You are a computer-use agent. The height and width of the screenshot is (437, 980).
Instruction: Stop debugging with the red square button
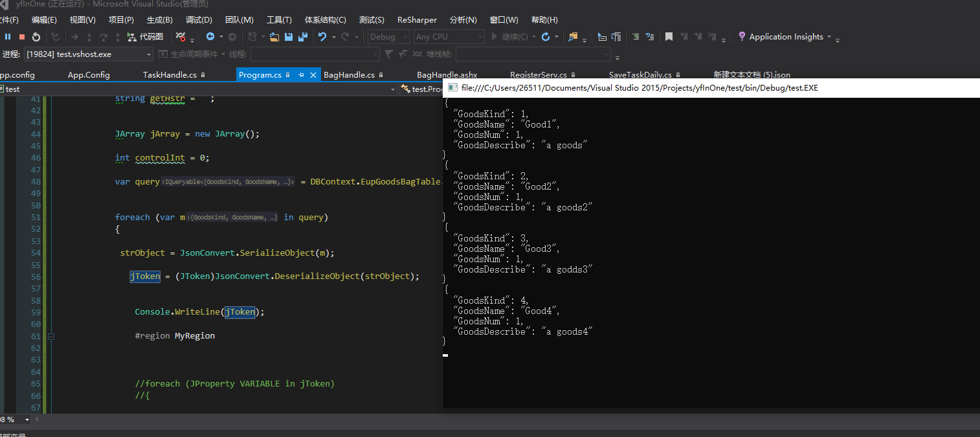tap(22, 37)
